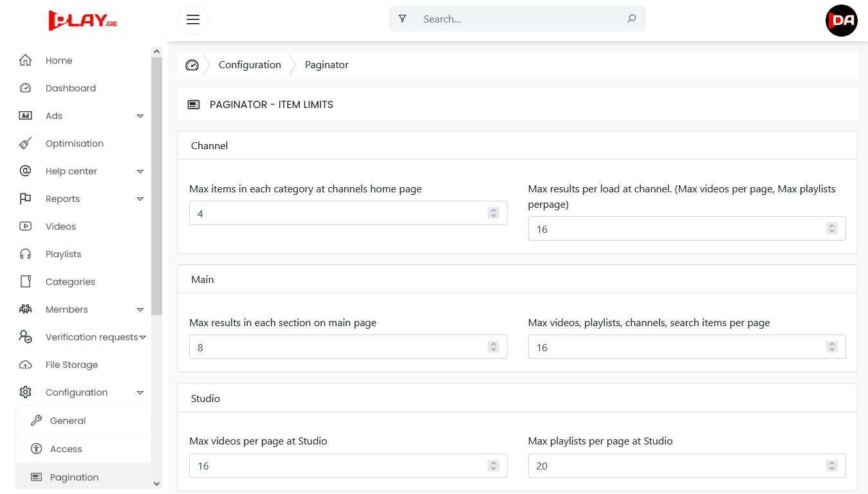Select General under Configuration
The height and width of the screenshot is (494, 868).
pyautogui.click(x=68, y=421)
